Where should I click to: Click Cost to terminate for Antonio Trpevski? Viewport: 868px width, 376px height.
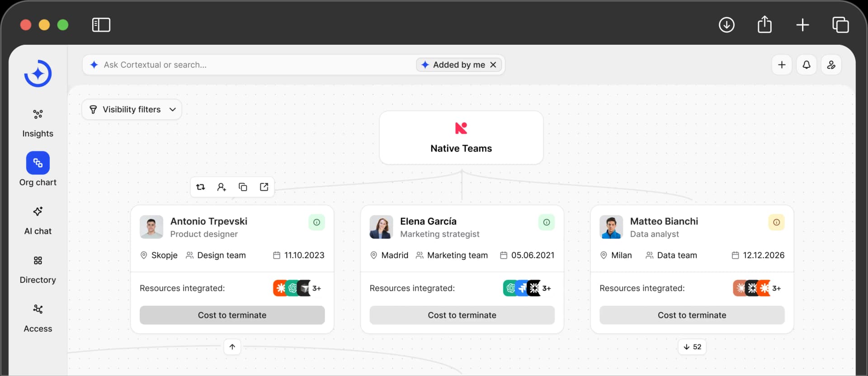[232, 315]
